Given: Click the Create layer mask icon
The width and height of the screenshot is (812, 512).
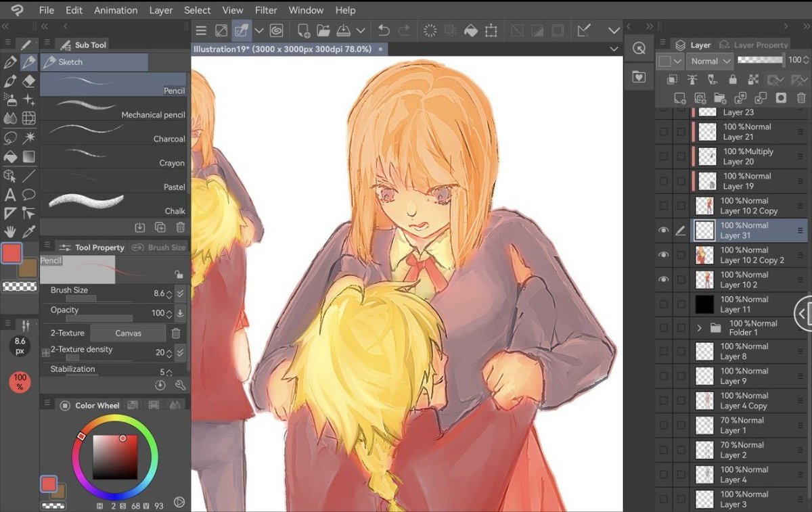Looking at the screenshot, I should [x=781, y=98].
